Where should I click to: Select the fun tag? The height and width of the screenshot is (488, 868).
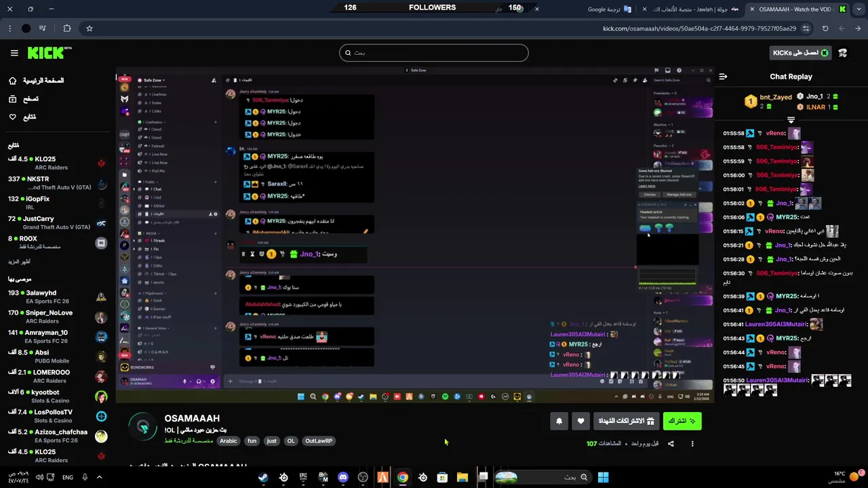tap(252, 441)
